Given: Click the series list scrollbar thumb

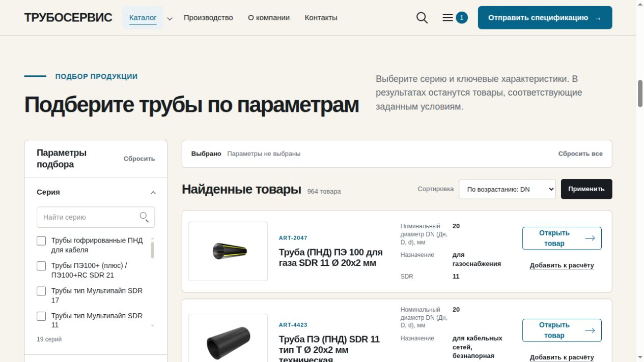Looking at the screenshot, I should (x=152, y=250).
